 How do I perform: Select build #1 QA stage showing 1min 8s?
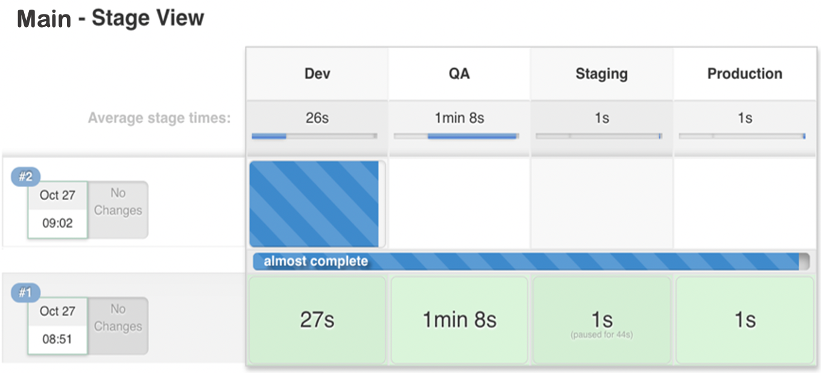tap(459, 320)
